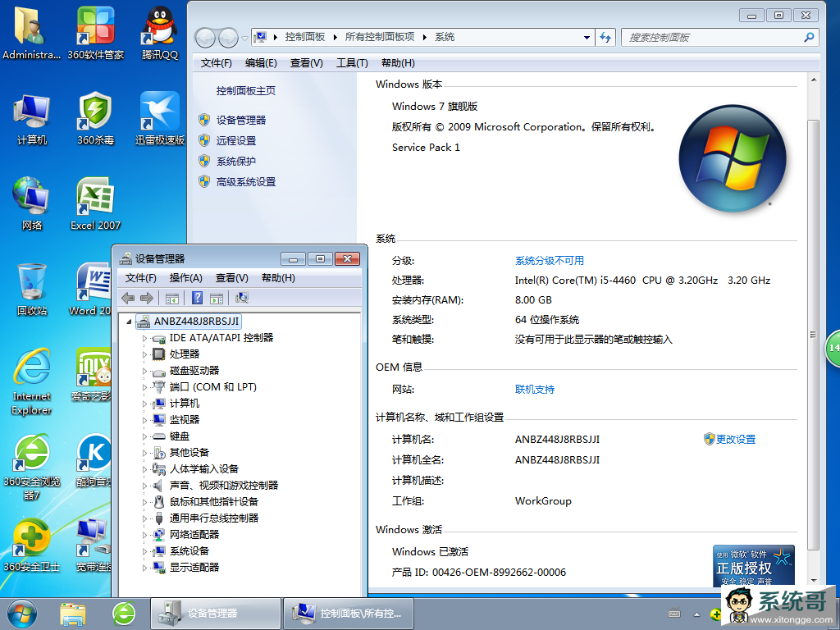Select 通用串行总线控制器 tree item
Image resolution: width=840 pixels, height=630 pixels.
pyautogui.click(x=214, y=518)
